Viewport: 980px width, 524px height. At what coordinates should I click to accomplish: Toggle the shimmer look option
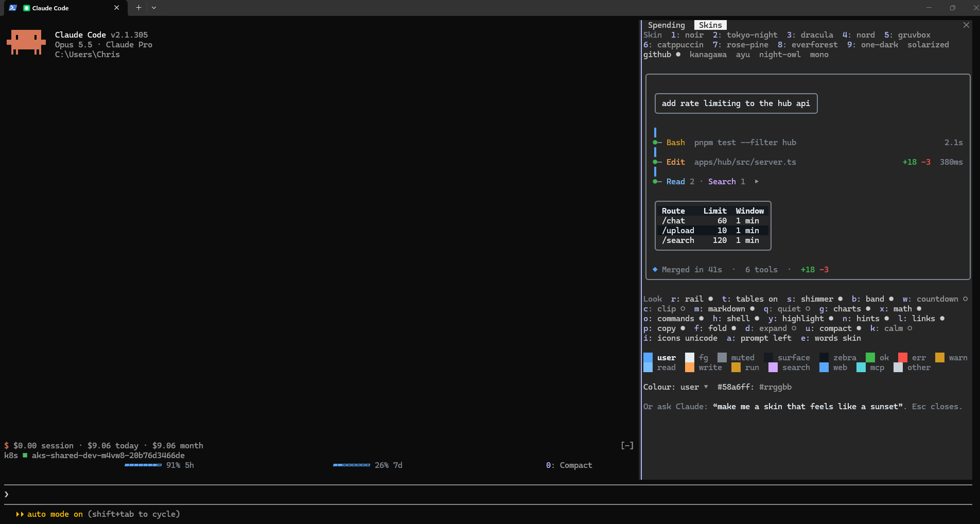point(815,299)
